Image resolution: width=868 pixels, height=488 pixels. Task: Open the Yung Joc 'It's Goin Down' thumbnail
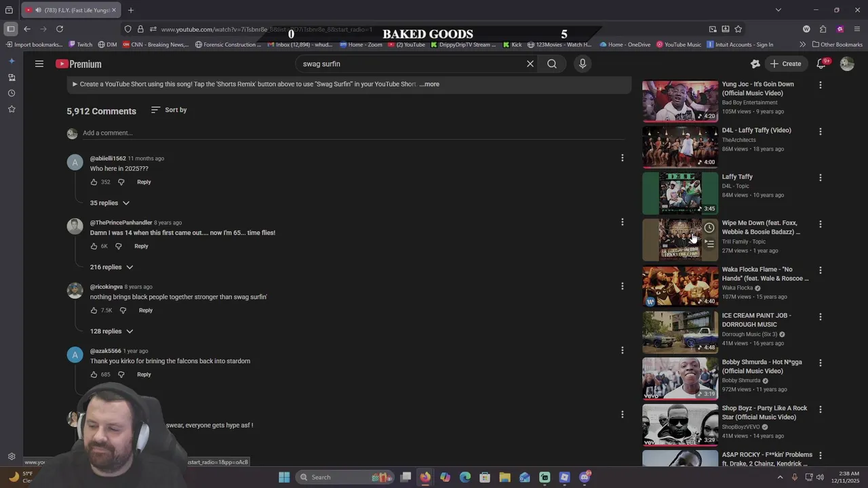(x=680, y=101)
